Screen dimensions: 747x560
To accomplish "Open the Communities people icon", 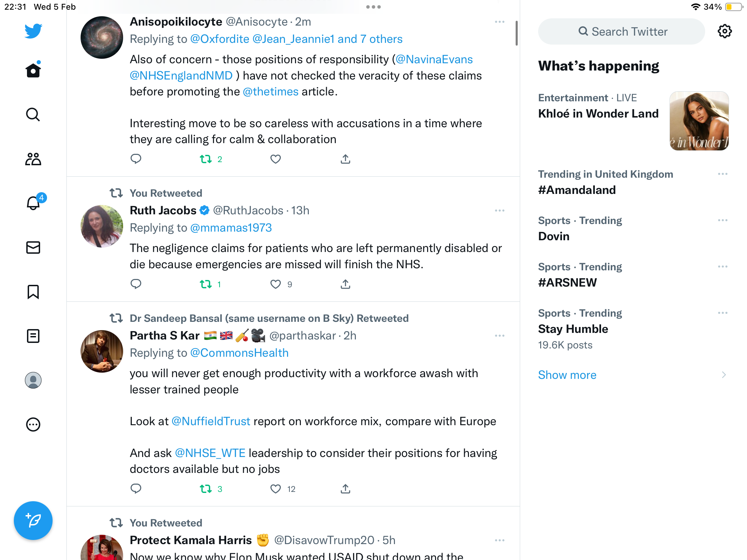I will (x=33, y=159).
